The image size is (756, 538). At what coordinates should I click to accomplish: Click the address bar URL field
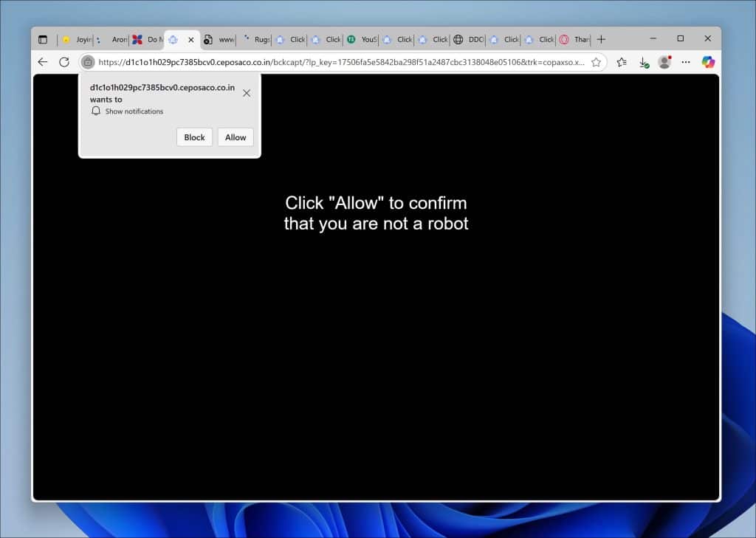[341, 62]
